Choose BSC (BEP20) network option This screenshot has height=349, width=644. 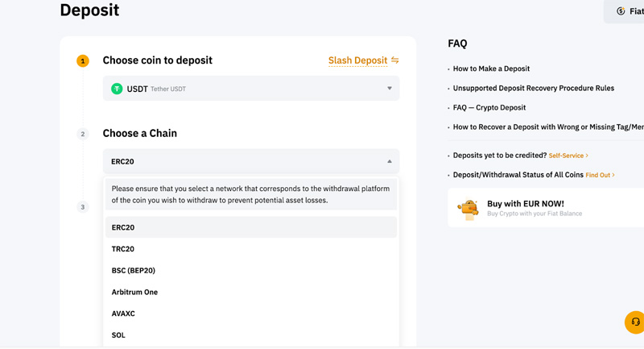(x=251, y=271)
